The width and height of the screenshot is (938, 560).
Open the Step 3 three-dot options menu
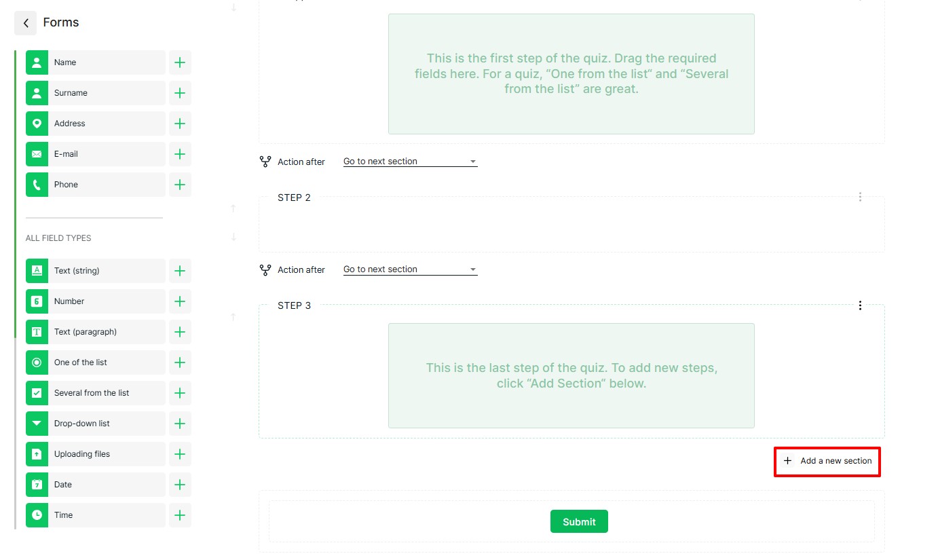point(860,305)
